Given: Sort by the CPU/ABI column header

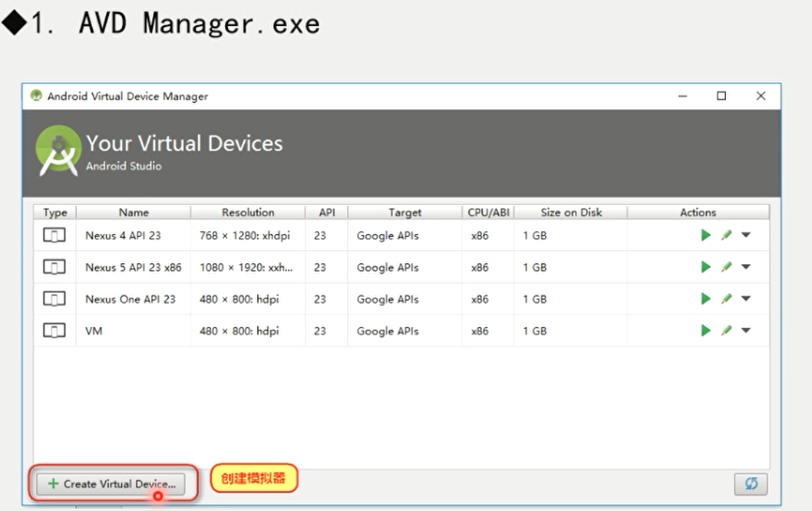Looking at the screenshot, I should [488, 213].
